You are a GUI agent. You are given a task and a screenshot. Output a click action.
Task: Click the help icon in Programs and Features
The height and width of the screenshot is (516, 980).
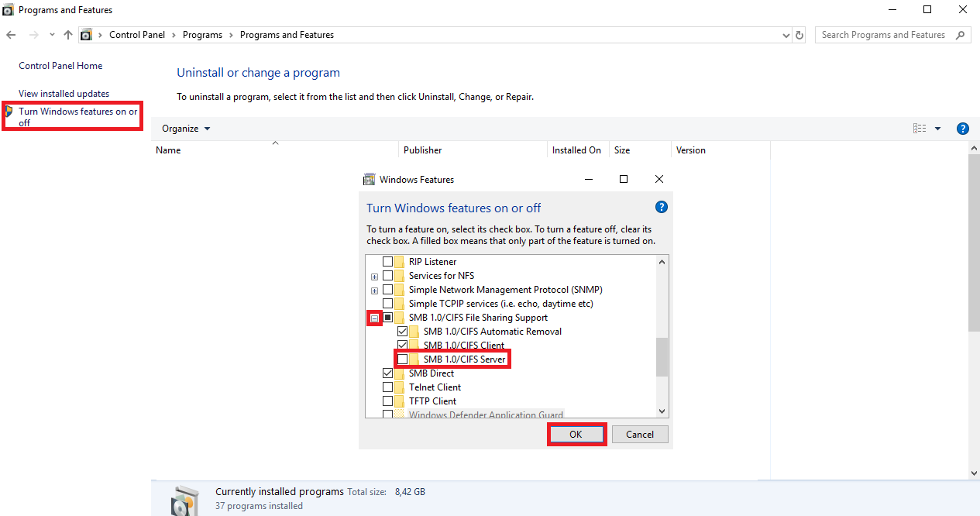click(x=963, y=129)
